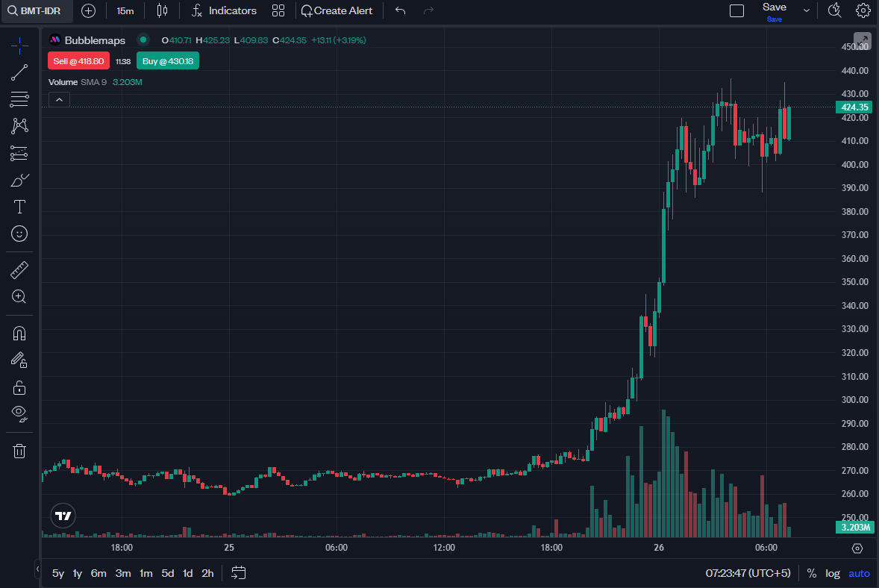Expand the Save layout dropdown arrow
Image resolution: width=879 pixels, height=588 pixels.
[806, 10]
